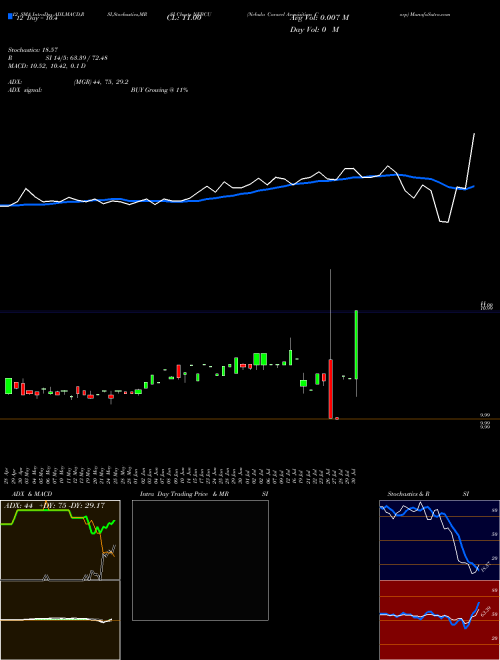The width and height of the screenshot is (500, 660).
Task: Click the 'Stochastics & R' panel title
Action: (x=409, y=494)
